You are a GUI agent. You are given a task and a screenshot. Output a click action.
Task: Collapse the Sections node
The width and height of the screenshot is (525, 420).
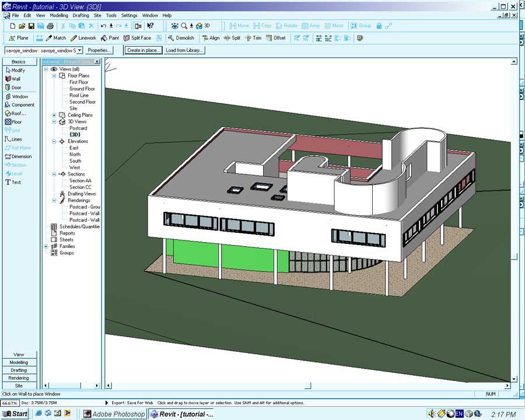point(54,174)
